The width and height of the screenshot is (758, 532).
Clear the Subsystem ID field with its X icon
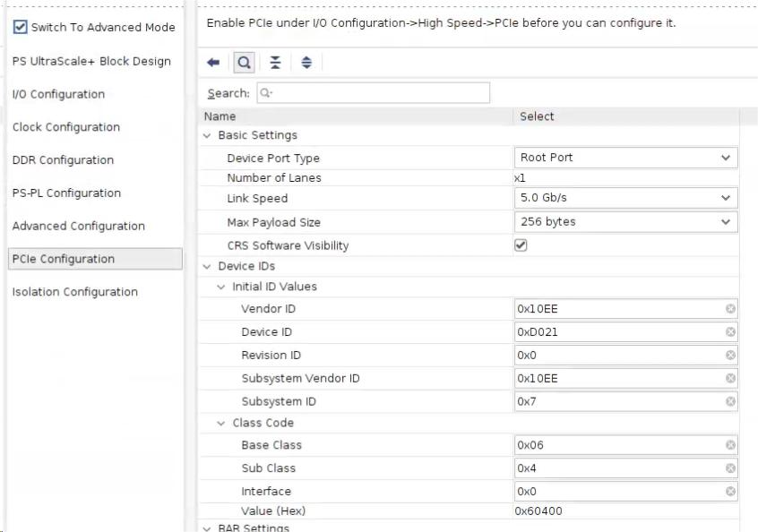pyautogui.click(x=730, y=402)
